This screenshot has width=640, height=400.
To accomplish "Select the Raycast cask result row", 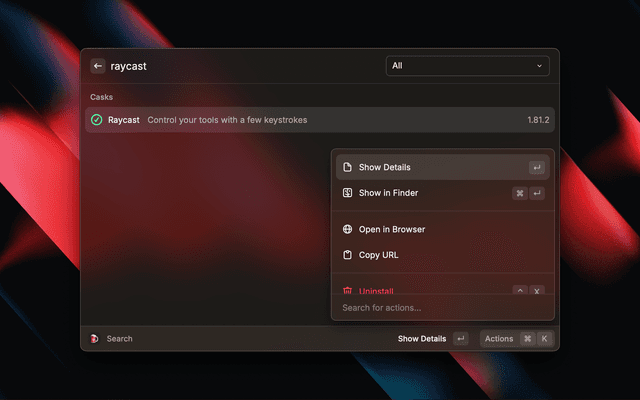I will point(300,120).
